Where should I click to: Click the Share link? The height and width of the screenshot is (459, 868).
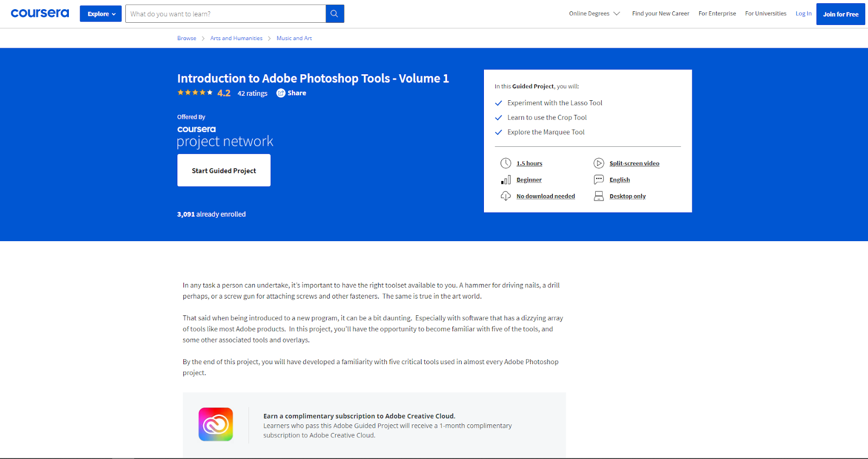coord(297,93)
